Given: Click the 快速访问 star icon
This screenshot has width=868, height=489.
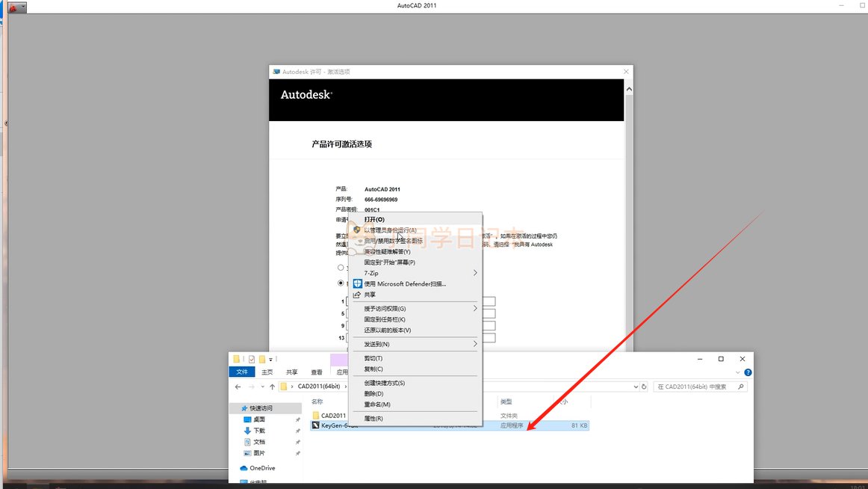Looking at the screenshot, I should coord(244,408).
